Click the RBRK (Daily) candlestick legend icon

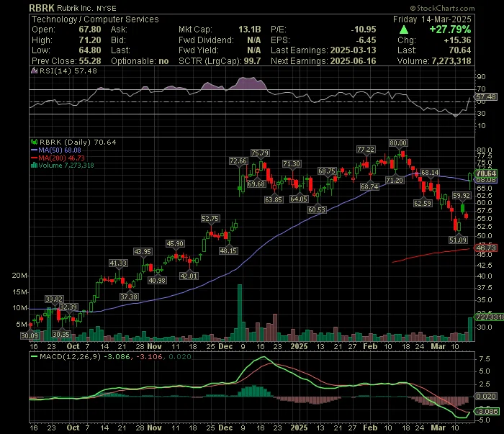pyautogui.click(x=34, y=142)
